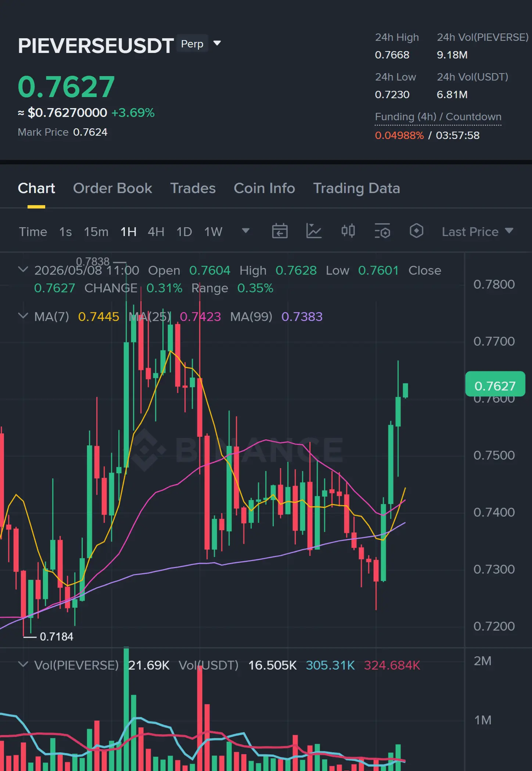
Task: Click the Vol(PIEVERSE) value 21.69K
Action: (x=149, y=665)
